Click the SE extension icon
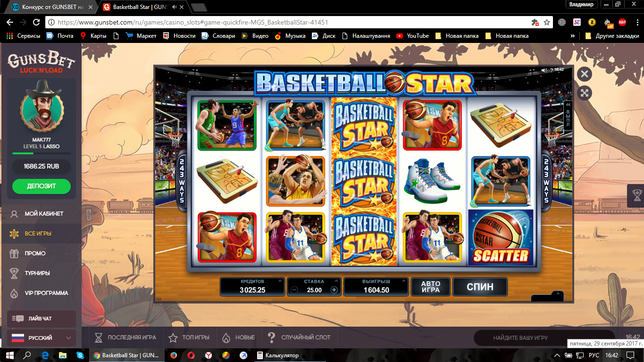The height and width of the screenshot is (362, 644). [x=577, y=22]
